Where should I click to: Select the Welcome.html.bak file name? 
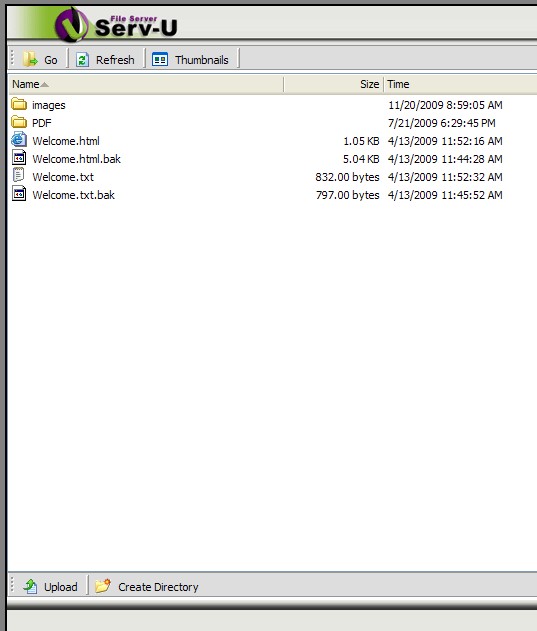[76, 159]
